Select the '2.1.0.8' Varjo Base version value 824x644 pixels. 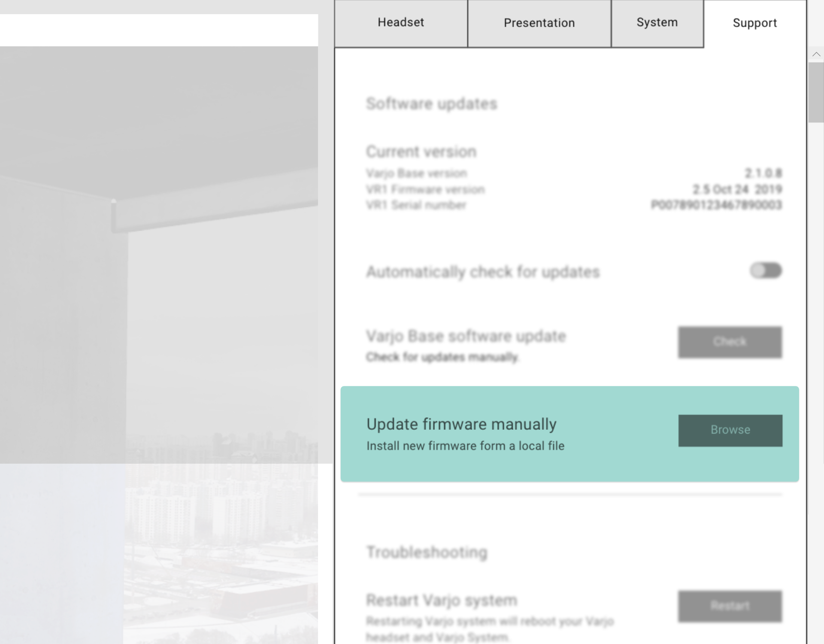763,173
